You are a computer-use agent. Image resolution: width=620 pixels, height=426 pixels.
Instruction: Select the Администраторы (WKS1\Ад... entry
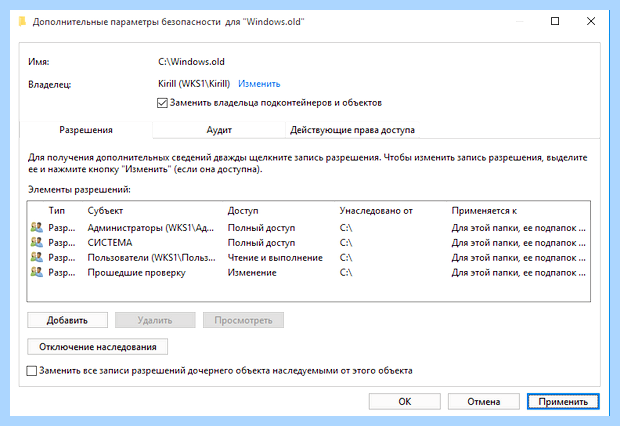[308, 227]
